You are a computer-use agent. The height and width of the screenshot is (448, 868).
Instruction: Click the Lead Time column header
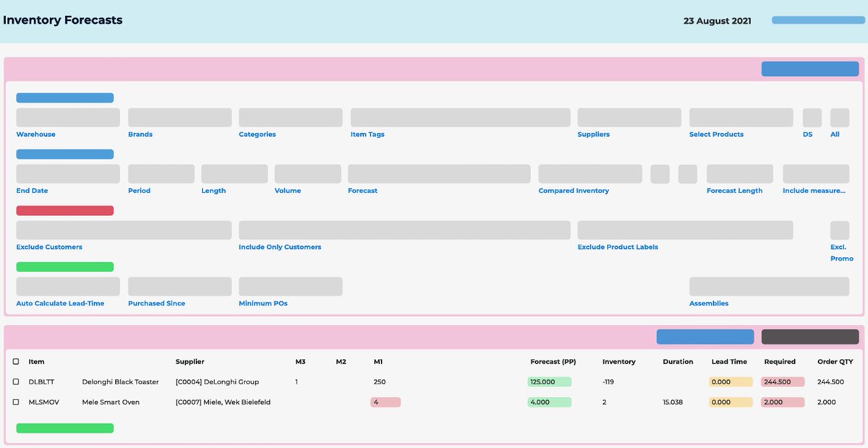(729, 361)
